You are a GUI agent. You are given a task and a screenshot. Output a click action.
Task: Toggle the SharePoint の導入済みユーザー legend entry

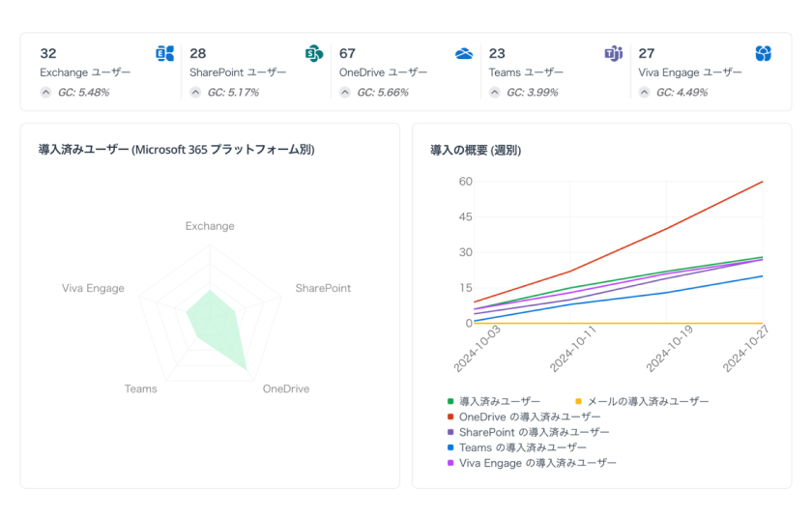pos(528,432)
